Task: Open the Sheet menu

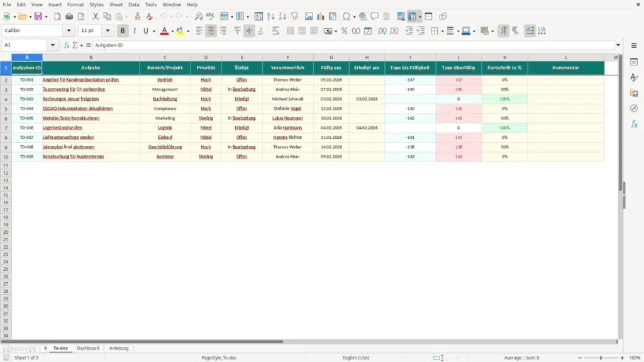Action: 116,4
